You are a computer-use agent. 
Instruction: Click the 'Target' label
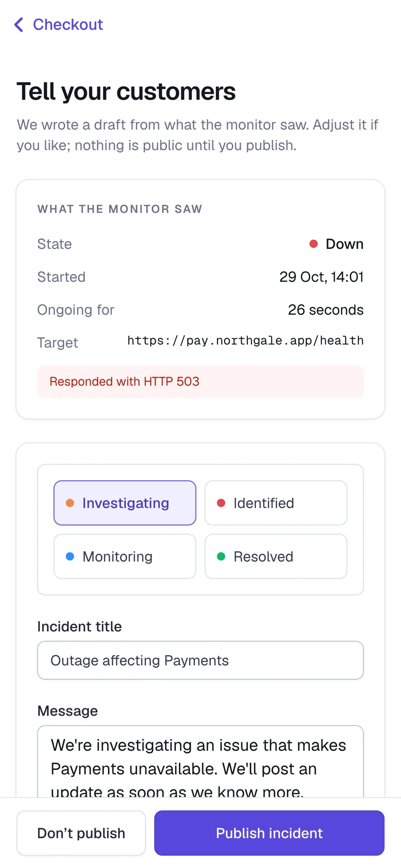pyautogui.click(x=58, y=342)
